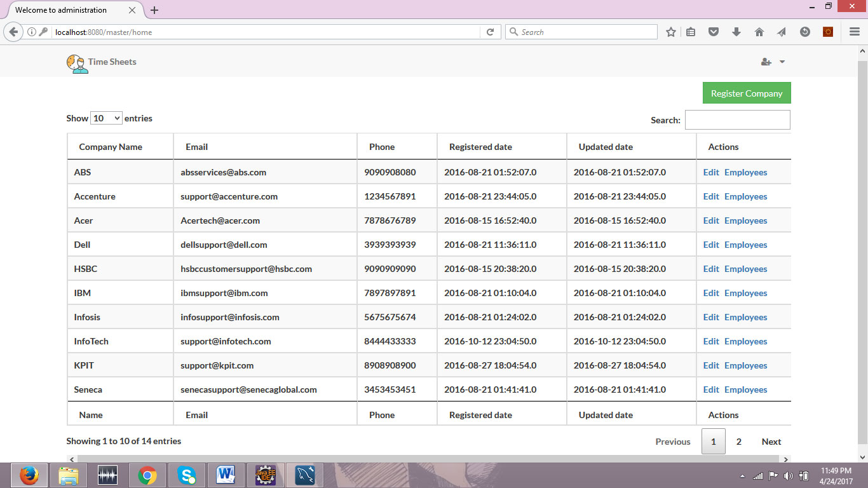The width and height of the screenshot is (868, 488).
Task: View Employees of IBM
Action: [746, 293]
